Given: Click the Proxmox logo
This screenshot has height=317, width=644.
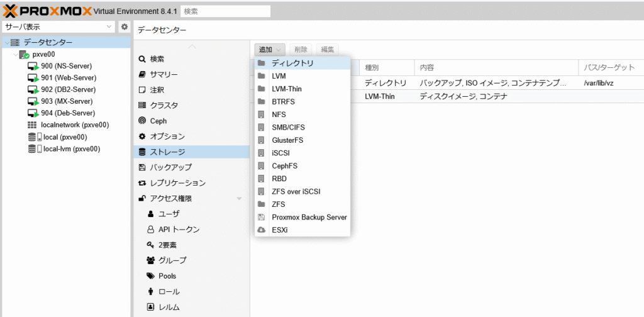Looking at the screenshot, I should [48, 11].
